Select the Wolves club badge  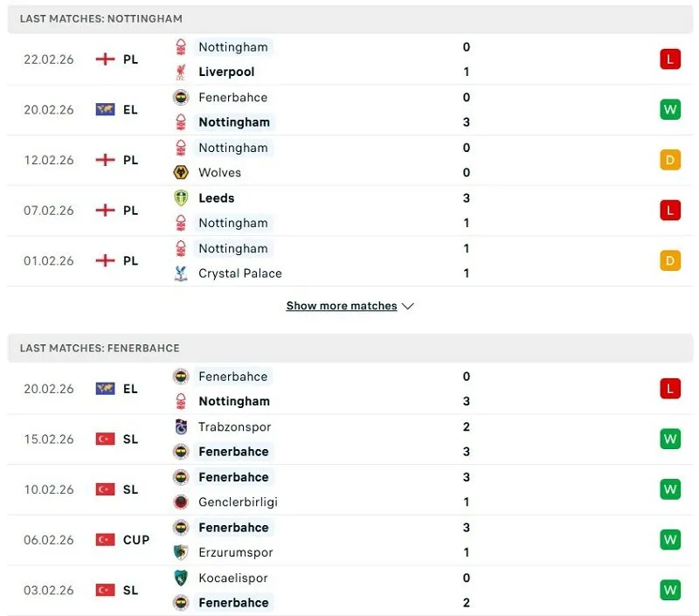(x=181, y=172)
